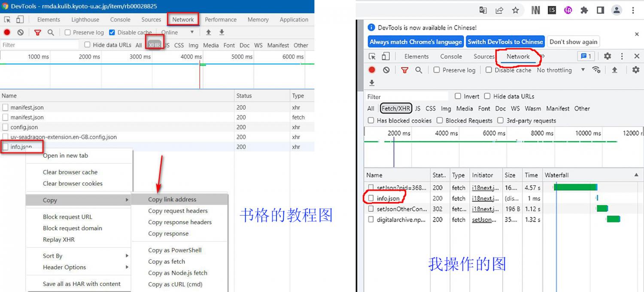Viewport: 644px width, 292px height.
Task: Open the No throttling dropdown
Action: (561, 70)
